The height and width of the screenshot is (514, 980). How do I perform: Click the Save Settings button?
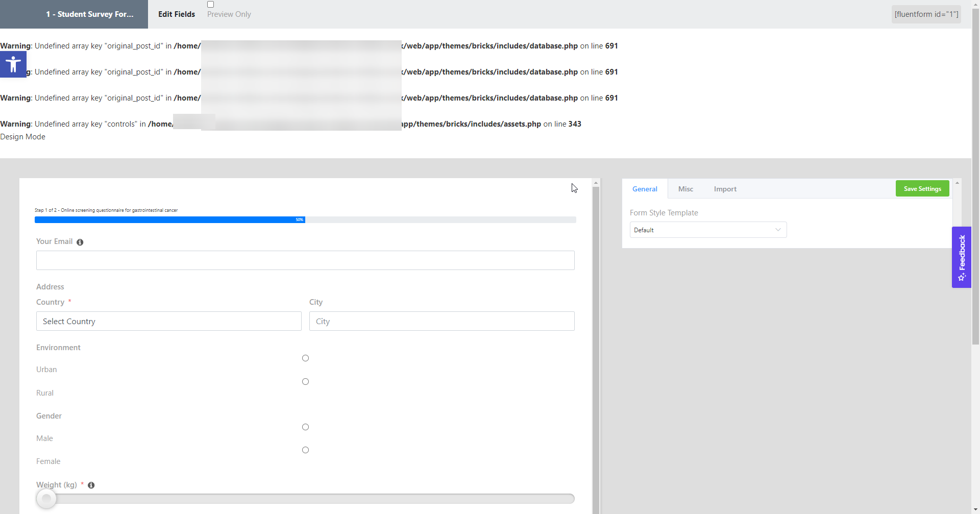(922, 189)
